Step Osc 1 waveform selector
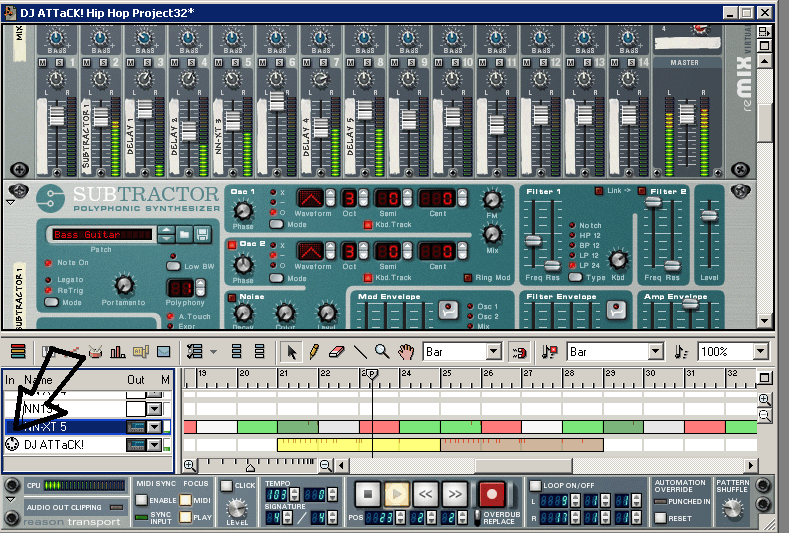The height and width of the screenshot is (533, 789). [x=330, y=198]
